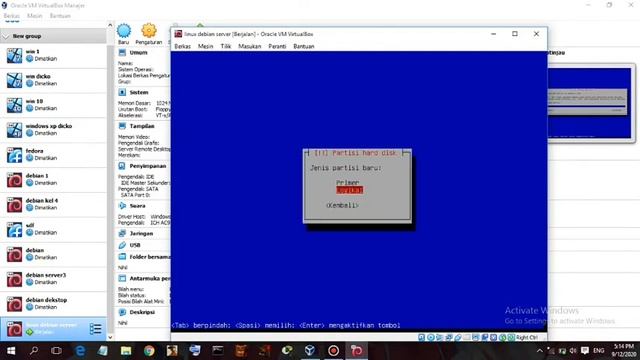Viewport: 640px width, 360px height.
Task: Show hidden system tray icons
Action: point(540,351)
